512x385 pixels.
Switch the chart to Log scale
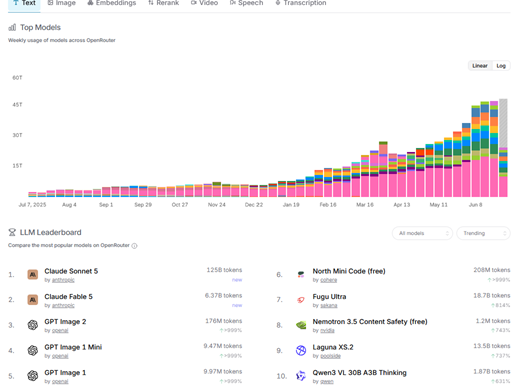(501, 66)
